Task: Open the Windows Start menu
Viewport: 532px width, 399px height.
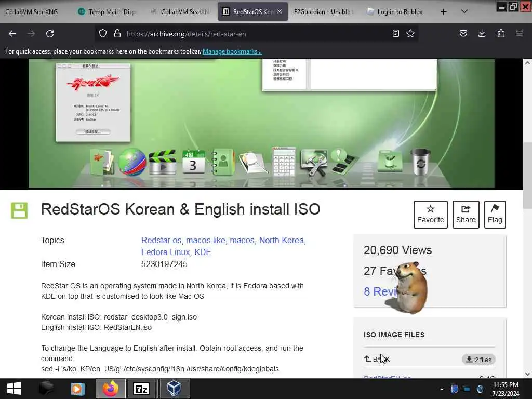Action: [x=14, y=389]
